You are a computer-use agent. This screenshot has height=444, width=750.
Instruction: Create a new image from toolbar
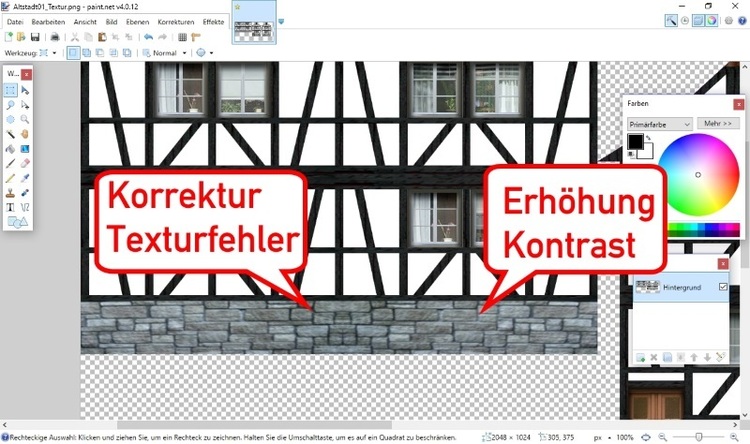pos(8,37)
